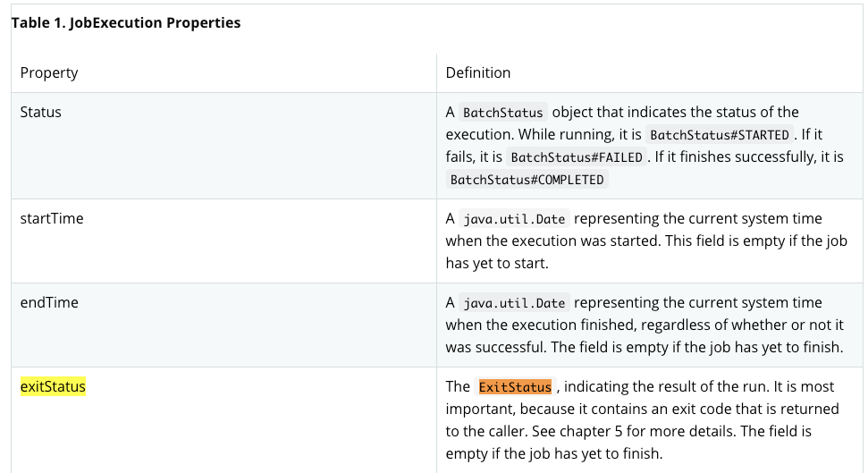868x473 pixels.
Task: Click the startTime property cell
Action: [x=223, y=241]
